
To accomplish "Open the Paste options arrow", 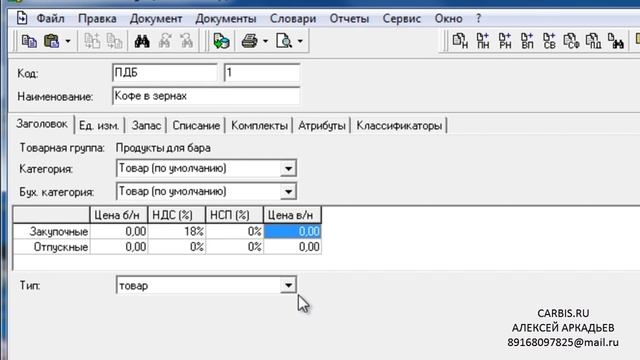I will (x=68, y=41).
